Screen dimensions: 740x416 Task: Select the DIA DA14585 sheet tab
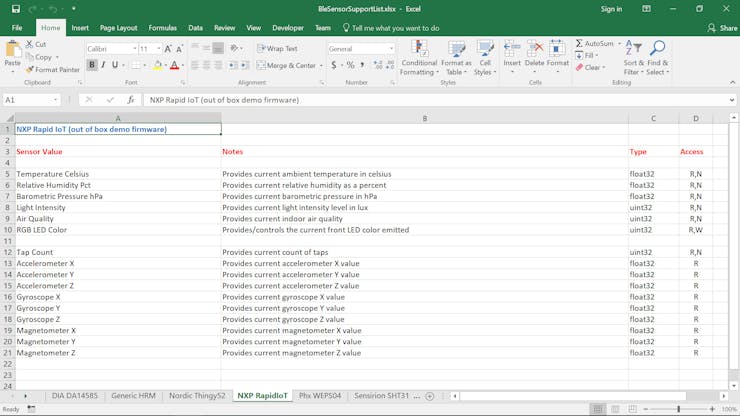pyautogui.click(x=75, y=396)
